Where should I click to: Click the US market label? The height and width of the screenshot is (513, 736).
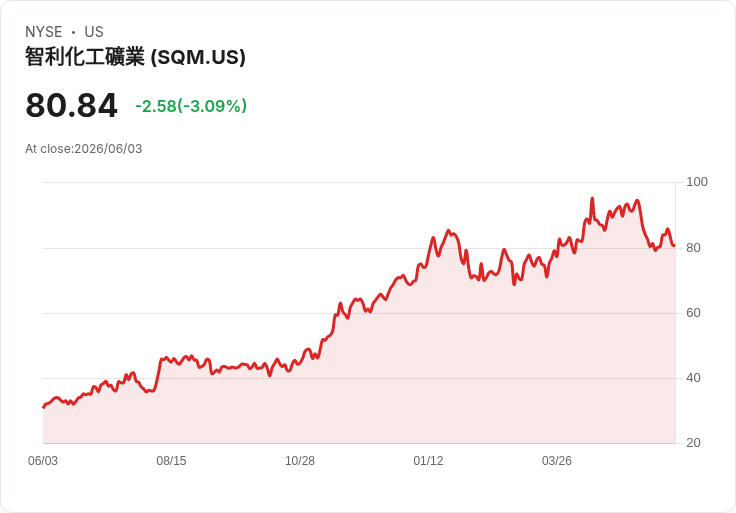[x=94, y=32]
